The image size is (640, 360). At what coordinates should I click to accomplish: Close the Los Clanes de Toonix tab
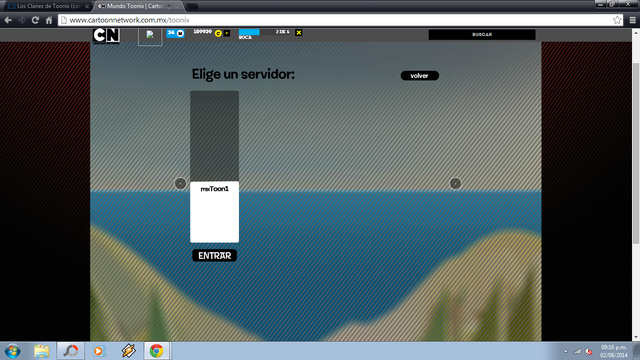coord(87,6)
